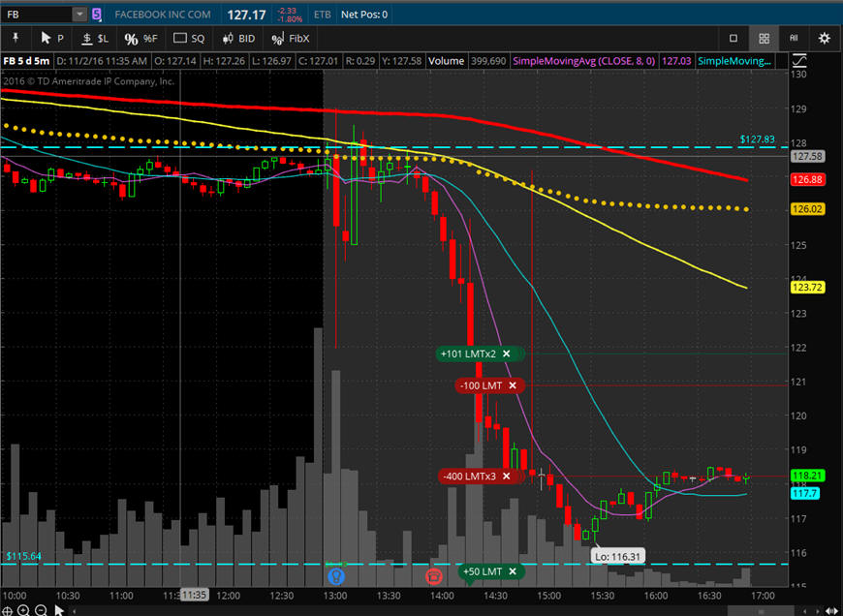The image size is (843, 616).
Task: Cancel the -400 LMTx3 order with X
Action: (507, 477)
